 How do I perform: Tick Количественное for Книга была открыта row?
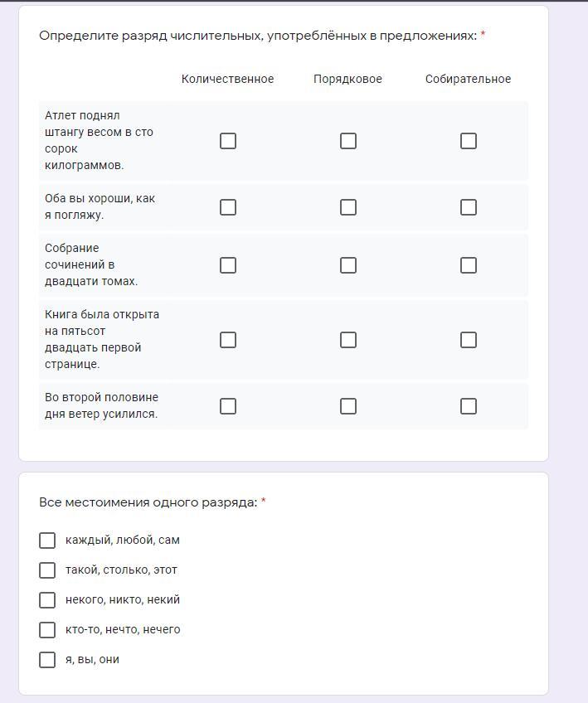(x=228, y=340)
